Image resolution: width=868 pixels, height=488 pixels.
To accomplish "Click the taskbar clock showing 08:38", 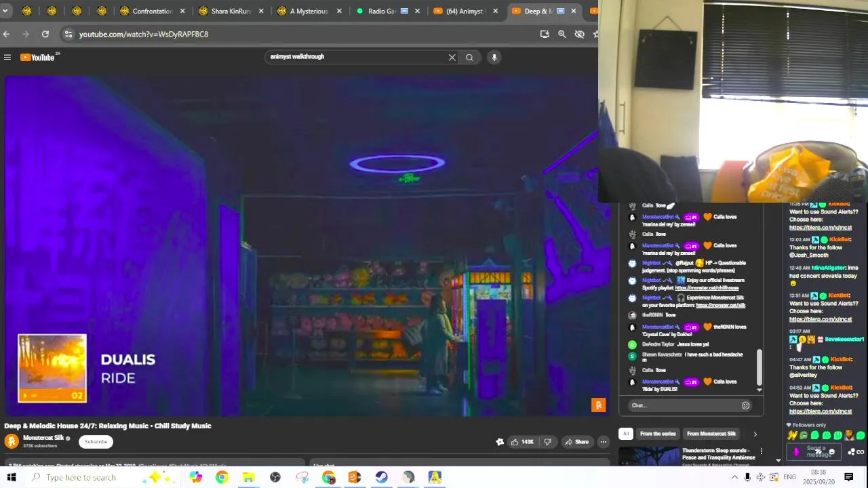I will pyautogui.click(x=818, y=477).
